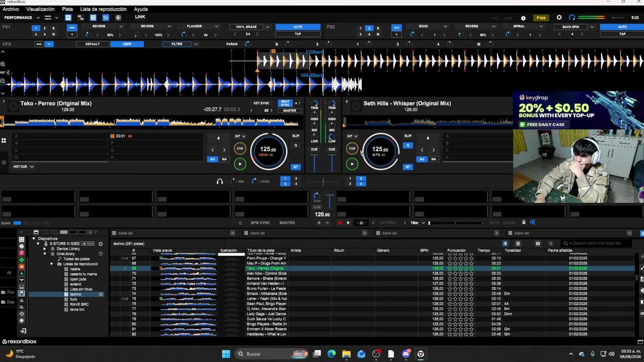644x362 pixels.
Task: Open Microsoft Edge from the taskbar
Action: point(332,354)
